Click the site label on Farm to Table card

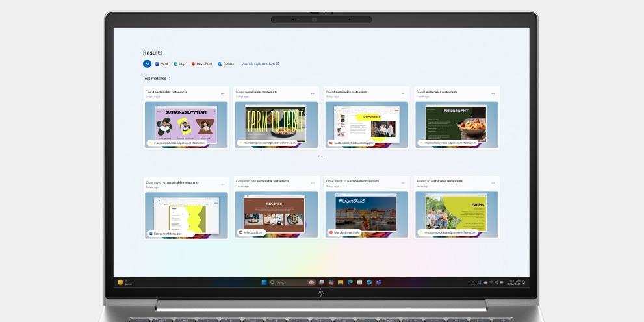[x=267, y=143]
